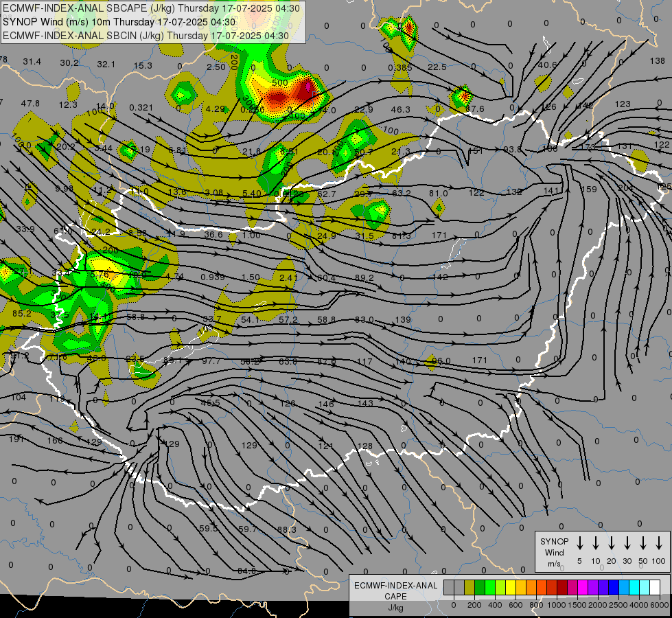Click the '1000' tick label on CAPE scale
The height and width of the screenshot is (618, 672).
pyautogui.click(x=556, y=605)
